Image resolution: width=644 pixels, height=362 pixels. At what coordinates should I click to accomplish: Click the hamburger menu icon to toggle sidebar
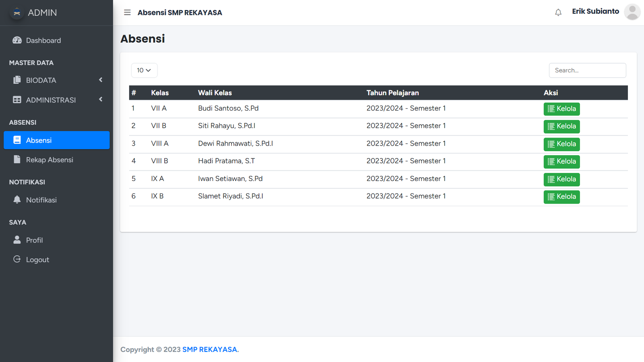pos(127,12)
